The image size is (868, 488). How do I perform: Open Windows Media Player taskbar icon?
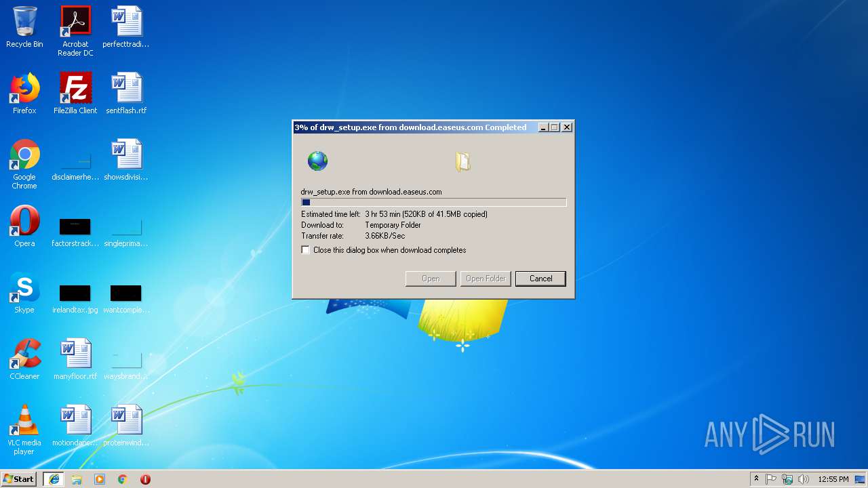pyautogui.click(x=100, y=479)
